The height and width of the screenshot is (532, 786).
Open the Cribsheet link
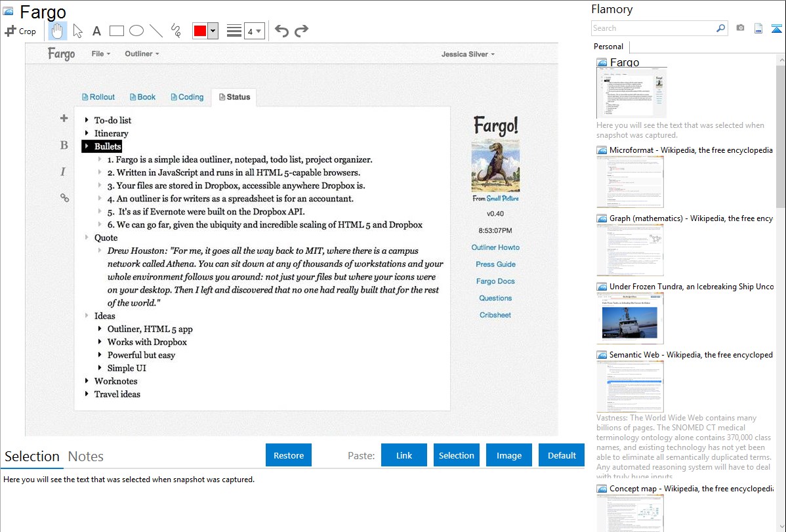pyautogui.click(x=495, y=315)
